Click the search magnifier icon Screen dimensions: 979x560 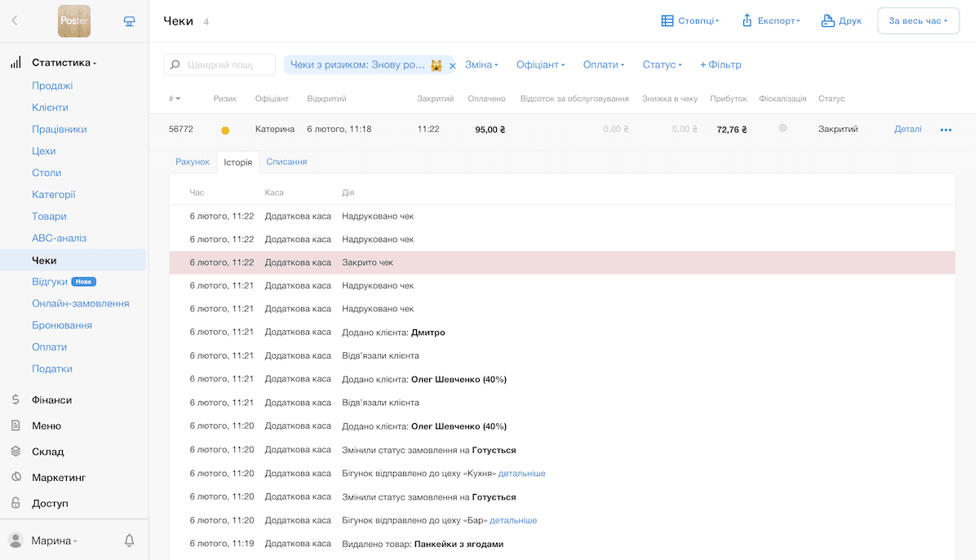[176, 65]
